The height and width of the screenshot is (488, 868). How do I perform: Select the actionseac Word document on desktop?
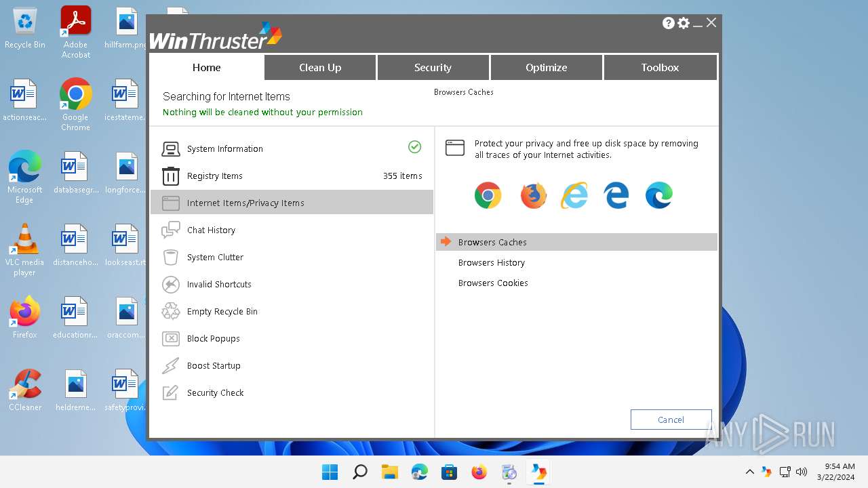pyautogui.click(x=24, y=101)
